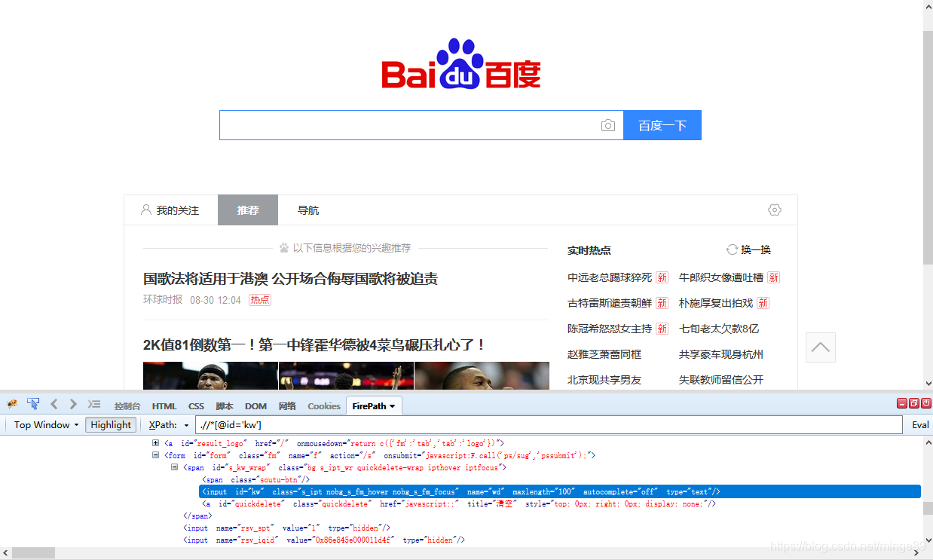Click the refresh icon beside 换一换

(732, 249)
